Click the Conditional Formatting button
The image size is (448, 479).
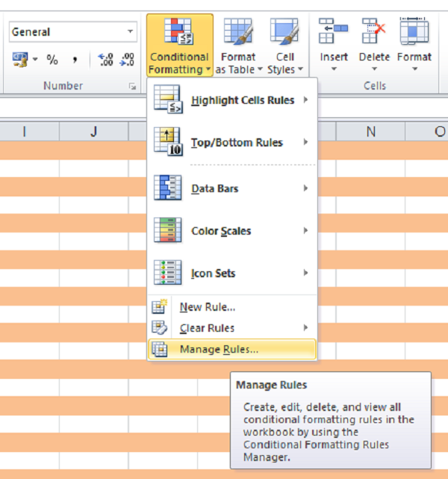pyautogui.click(x=180, y=45)
